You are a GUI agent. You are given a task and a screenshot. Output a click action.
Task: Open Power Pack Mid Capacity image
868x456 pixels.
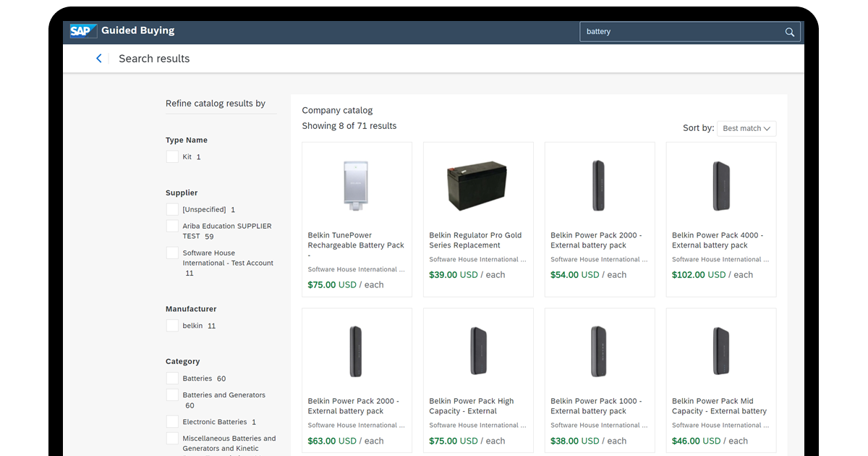point(720,352)
